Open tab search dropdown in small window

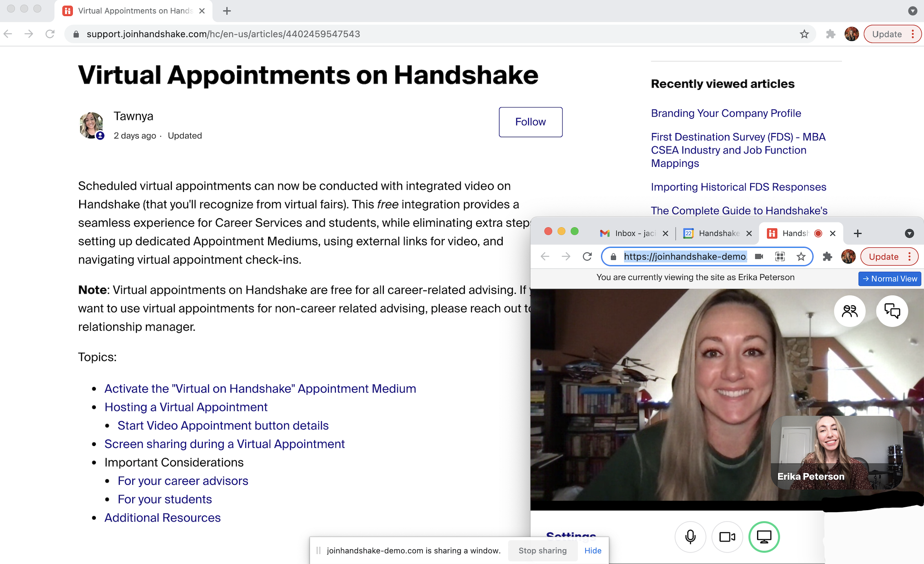(909, 233)
